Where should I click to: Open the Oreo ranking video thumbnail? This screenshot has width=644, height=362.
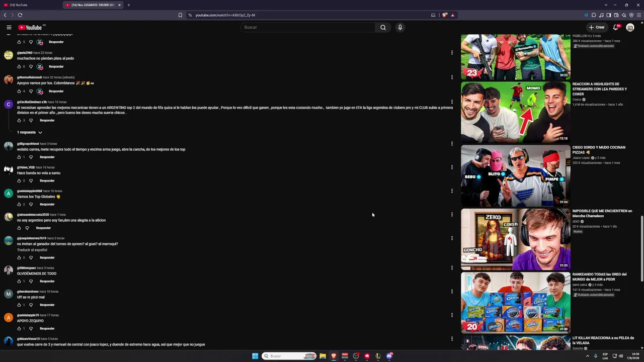516,303
